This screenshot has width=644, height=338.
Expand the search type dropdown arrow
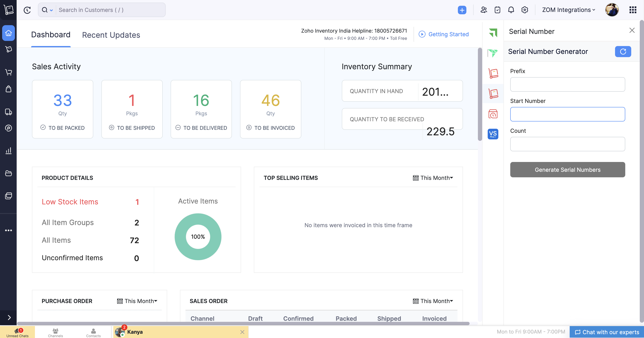pyautogui.click(x=51, y=10)
